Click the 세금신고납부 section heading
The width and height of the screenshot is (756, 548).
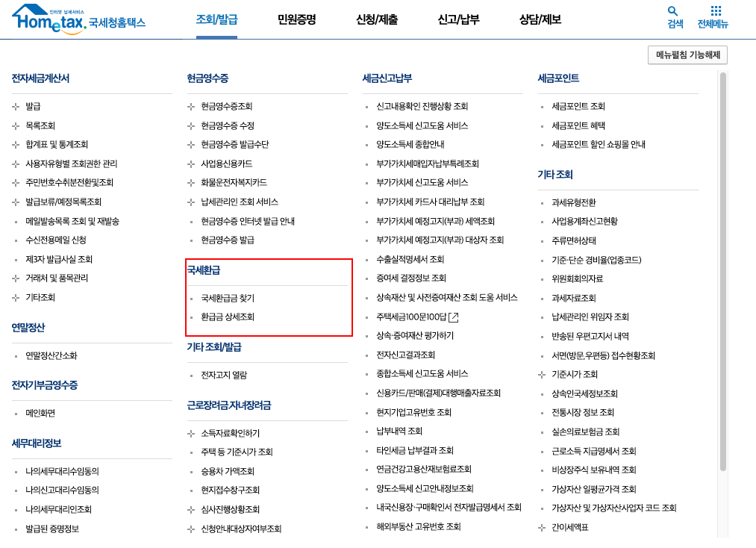tap(387, 78)
